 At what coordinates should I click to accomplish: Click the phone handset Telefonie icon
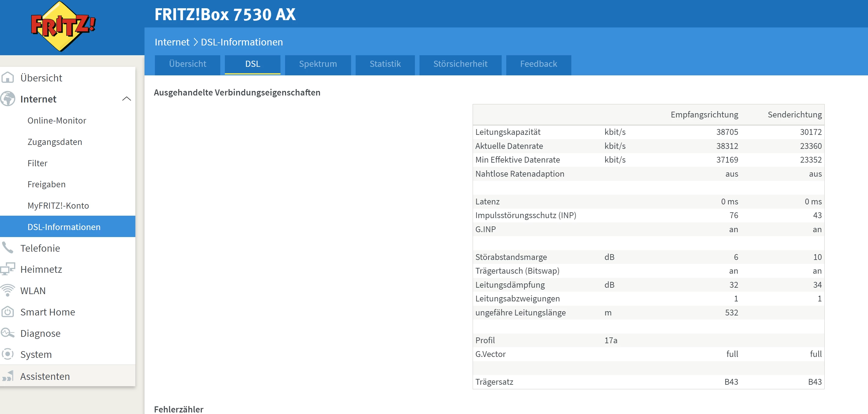7,248
